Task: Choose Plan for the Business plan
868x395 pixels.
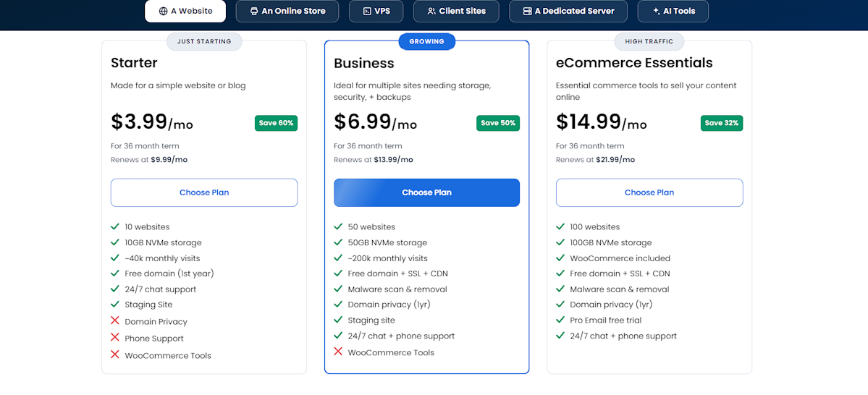Action: tap(427, 192)
